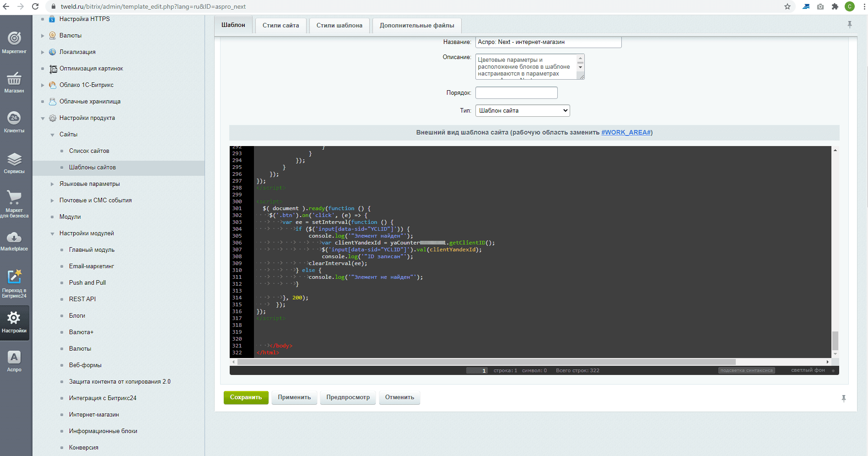Switch to the Стили сайта tab

[280, 26]
